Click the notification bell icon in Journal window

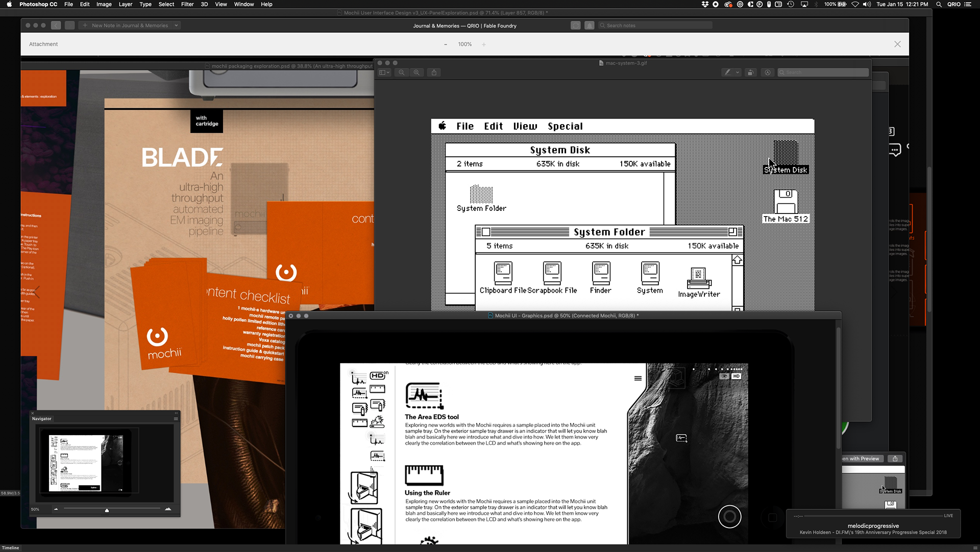(x=589, y=26)
